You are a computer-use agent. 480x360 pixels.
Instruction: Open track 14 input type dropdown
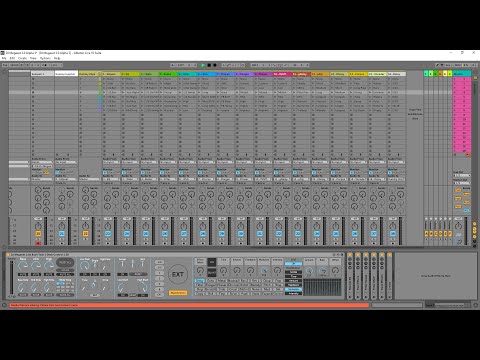coord(358,162)
